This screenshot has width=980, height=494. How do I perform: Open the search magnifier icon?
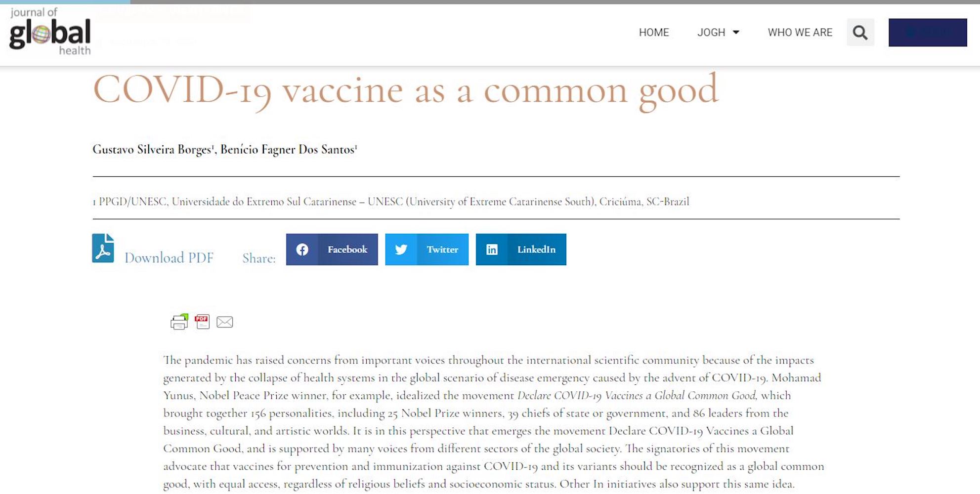(860, 33)
